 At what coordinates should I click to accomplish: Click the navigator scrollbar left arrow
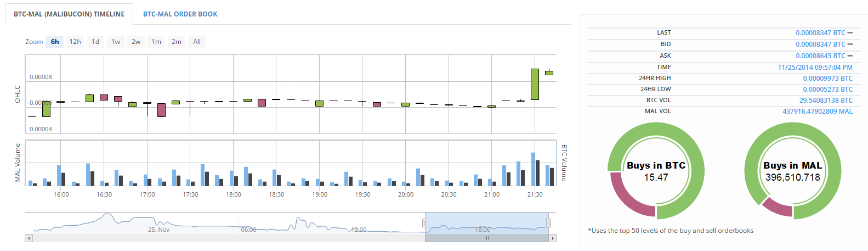29,238
